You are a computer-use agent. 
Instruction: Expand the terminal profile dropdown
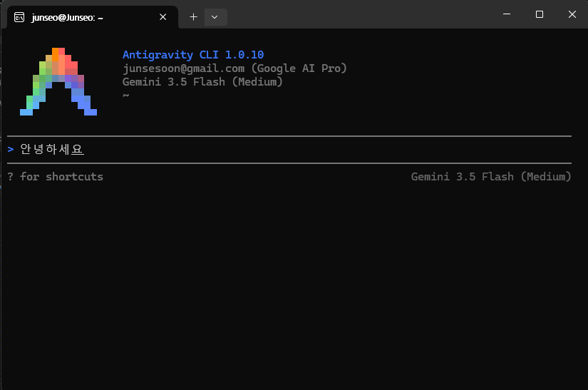(215, 17)
